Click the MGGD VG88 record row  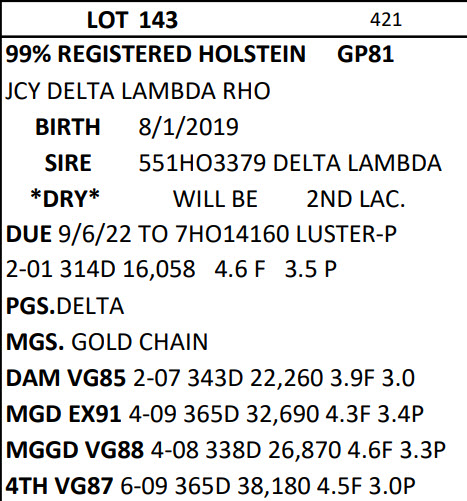[226, 450]
